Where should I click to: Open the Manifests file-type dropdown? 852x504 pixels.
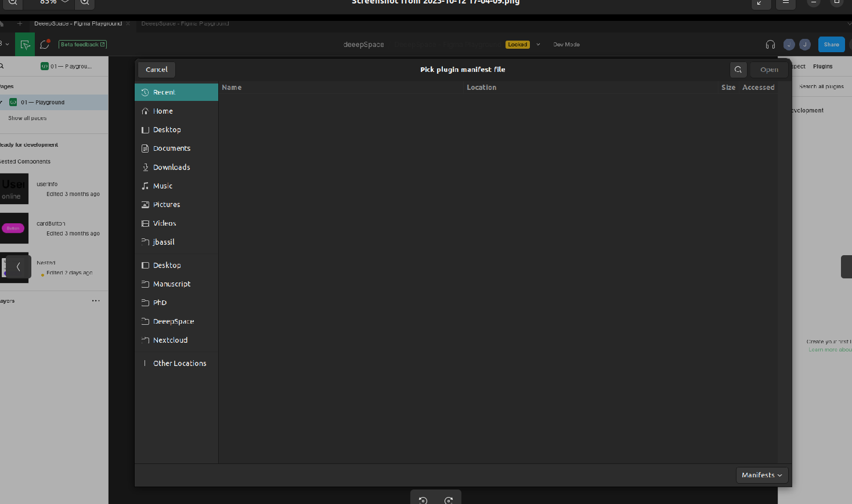(x=761, y=474)
